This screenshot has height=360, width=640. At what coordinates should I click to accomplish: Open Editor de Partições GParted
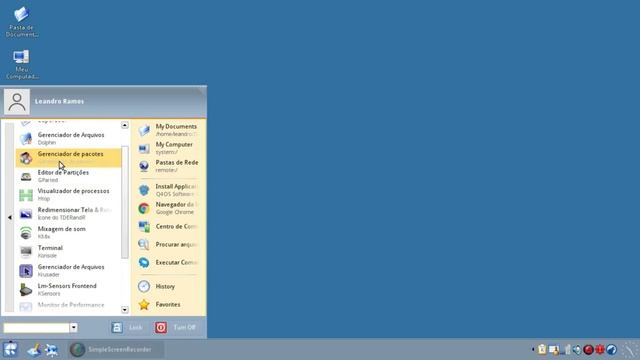point(68,176)
